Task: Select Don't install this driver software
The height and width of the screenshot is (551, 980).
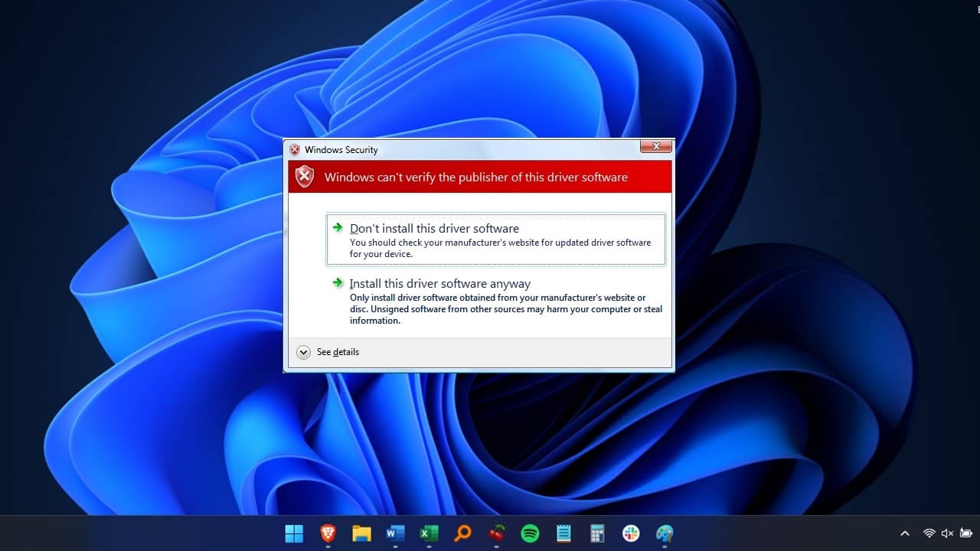Action: tap(434, 228)
